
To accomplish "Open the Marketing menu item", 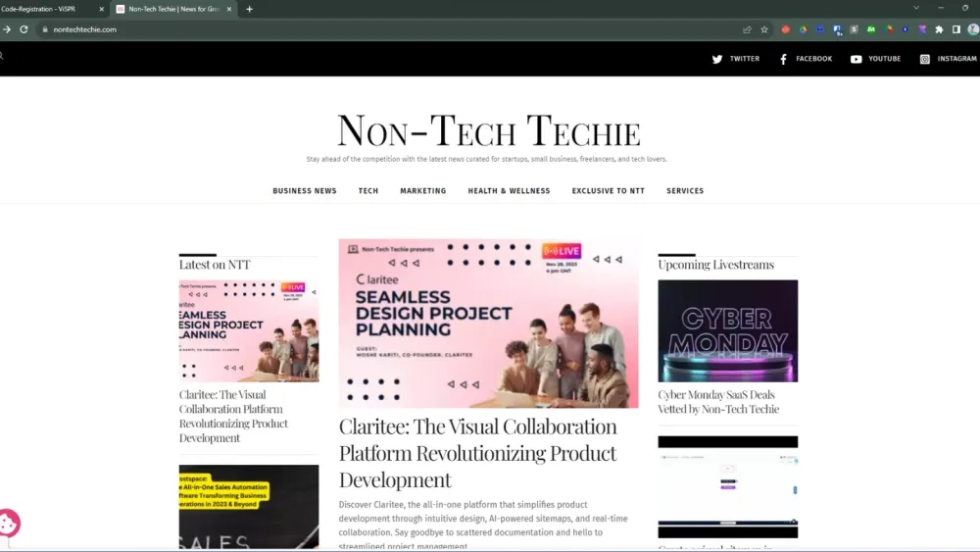I will [x=423, y=190].
